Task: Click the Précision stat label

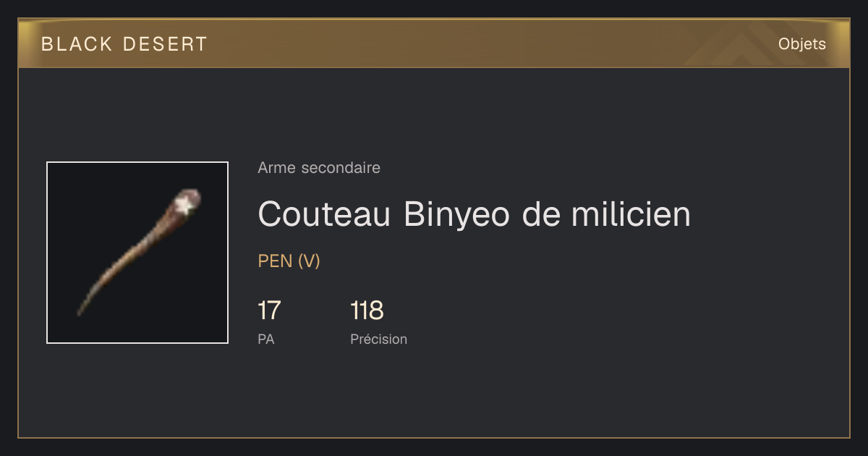Action: pyautogui.click(x=379, y=339)
